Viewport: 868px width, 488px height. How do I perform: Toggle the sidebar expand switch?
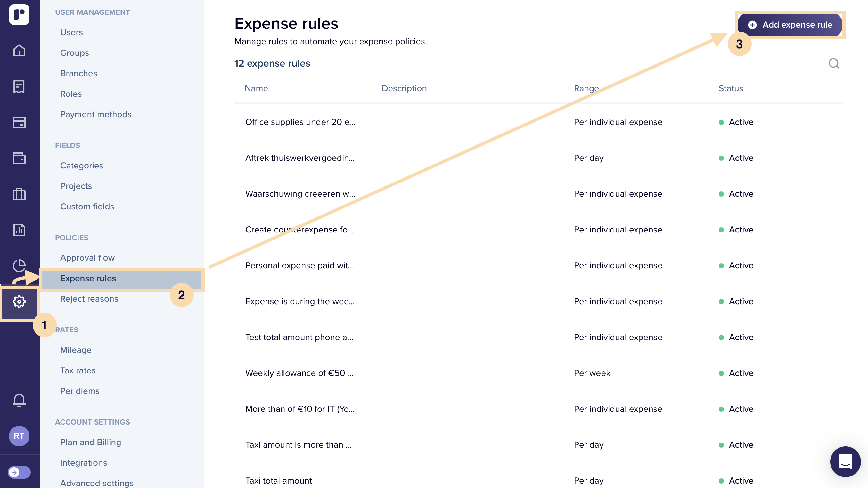(19, 472)
